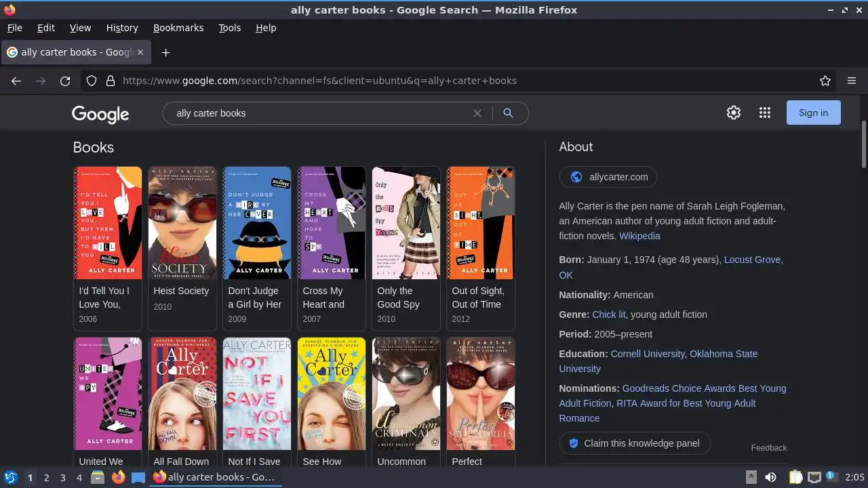The height and width of the screenshot is (488, 868).
Task: Open the Google apps grid
Action: 765,113
